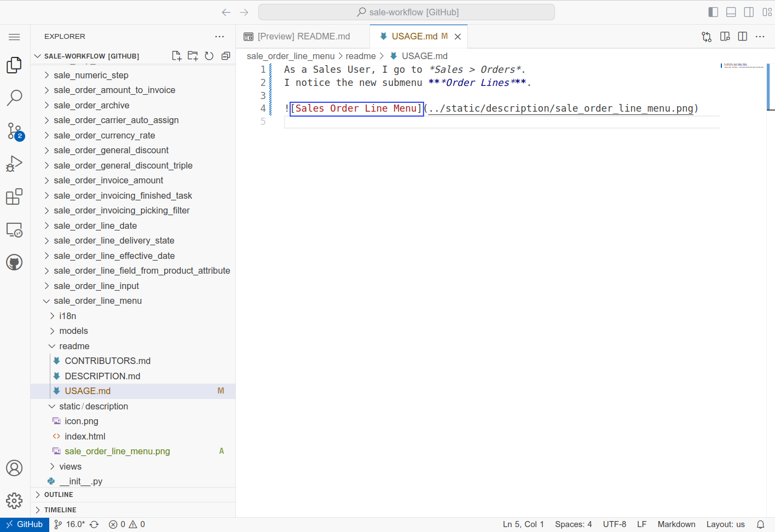Open the hamburger application menu

[x=14, y=37]
